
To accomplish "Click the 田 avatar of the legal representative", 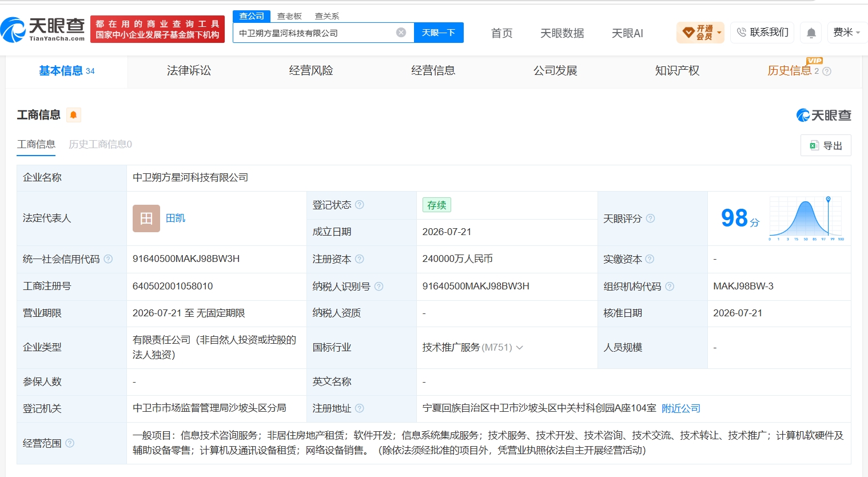I will [146, 218].
